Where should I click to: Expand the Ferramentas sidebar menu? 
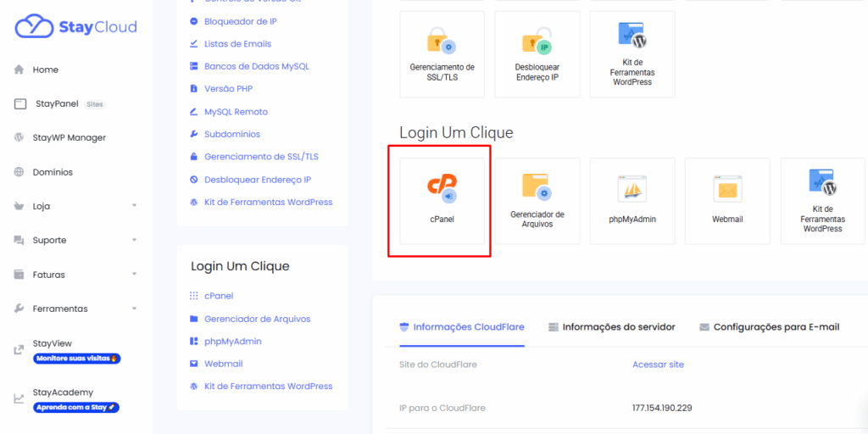tap(134, 309)
